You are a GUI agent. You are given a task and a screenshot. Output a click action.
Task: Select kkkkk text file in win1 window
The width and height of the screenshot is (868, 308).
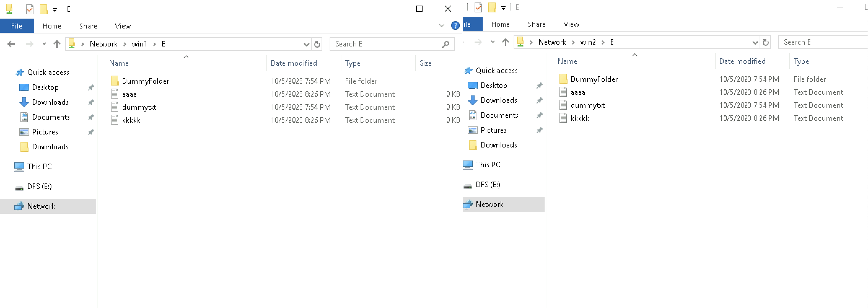131,120
